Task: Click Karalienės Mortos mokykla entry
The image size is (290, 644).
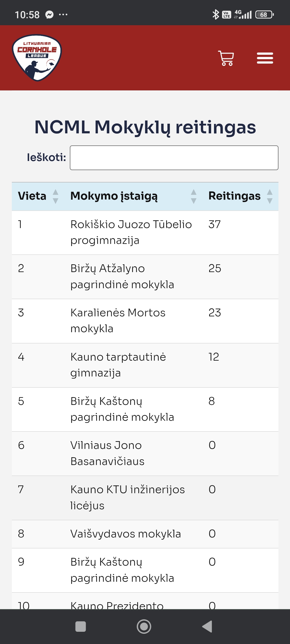Action: click(x=118, y=321)
